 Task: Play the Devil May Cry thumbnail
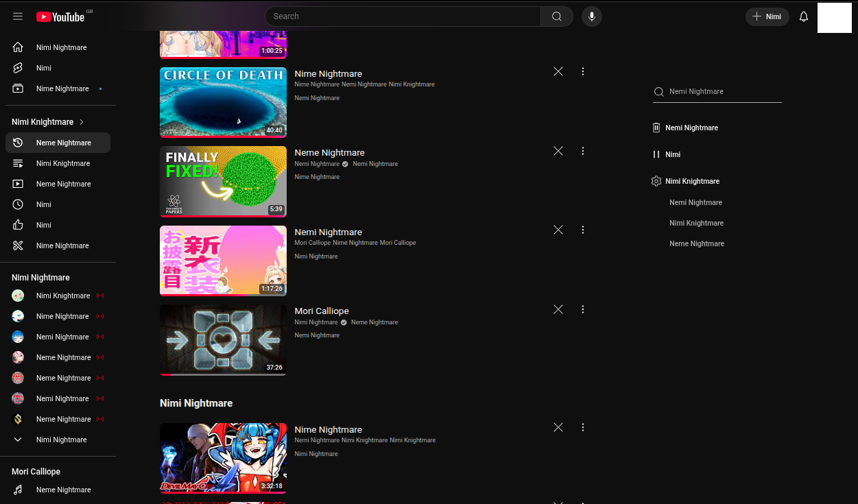tap(223, 458)
